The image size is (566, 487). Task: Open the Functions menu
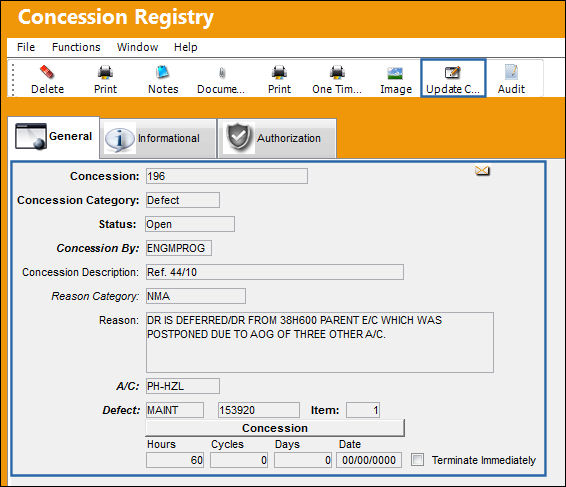(76, 47)
